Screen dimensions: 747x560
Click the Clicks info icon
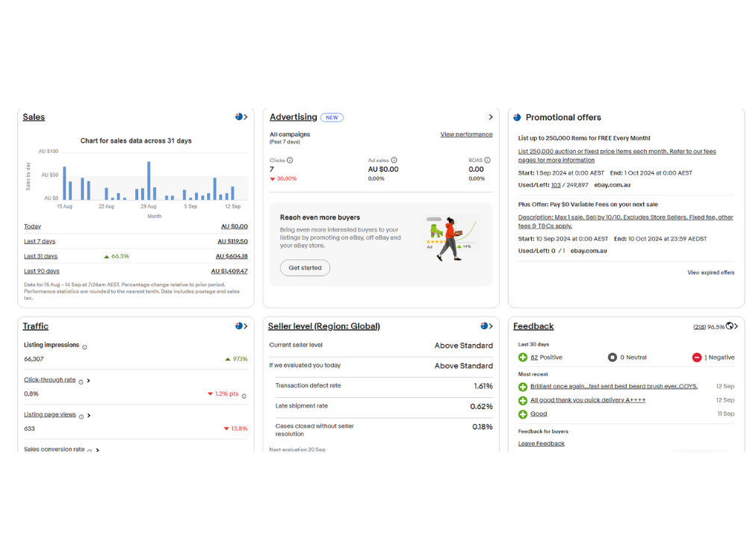tap(290, 161)
